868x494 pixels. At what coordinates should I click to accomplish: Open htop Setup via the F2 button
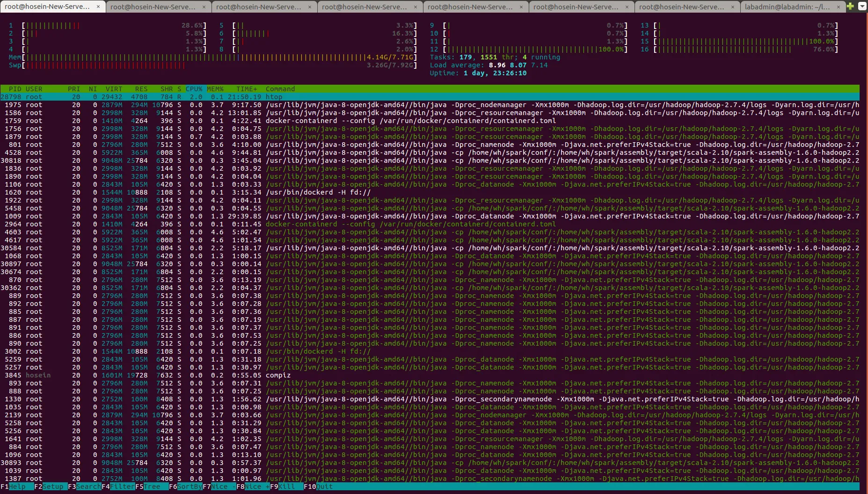tap(51, 487)
